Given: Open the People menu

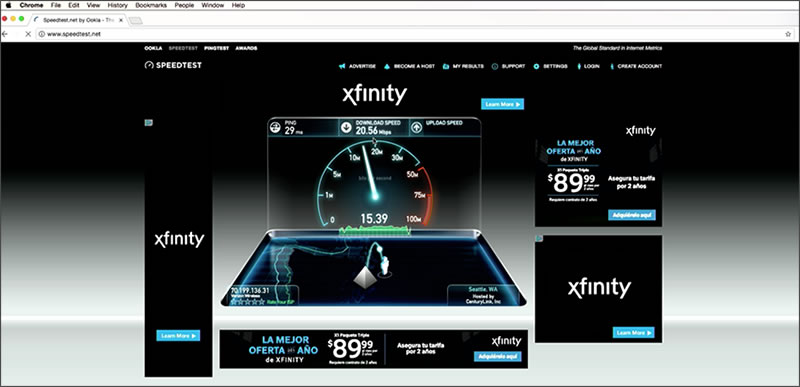Looking at the screenshot, I should coord(184,5).
